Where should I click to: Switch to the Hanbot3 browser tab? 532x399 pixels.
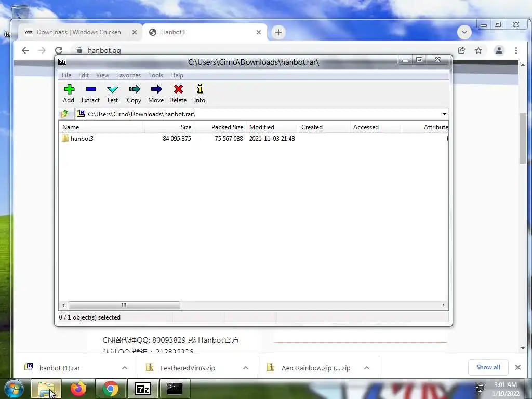[x=205, y=32]
